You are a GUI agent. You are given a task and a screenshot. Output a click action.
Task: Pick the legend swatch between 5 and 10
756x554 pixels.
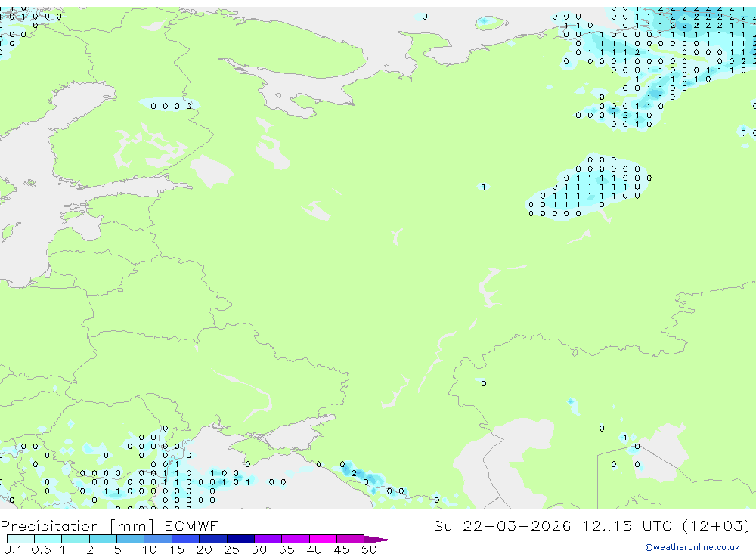coord(131,539)
